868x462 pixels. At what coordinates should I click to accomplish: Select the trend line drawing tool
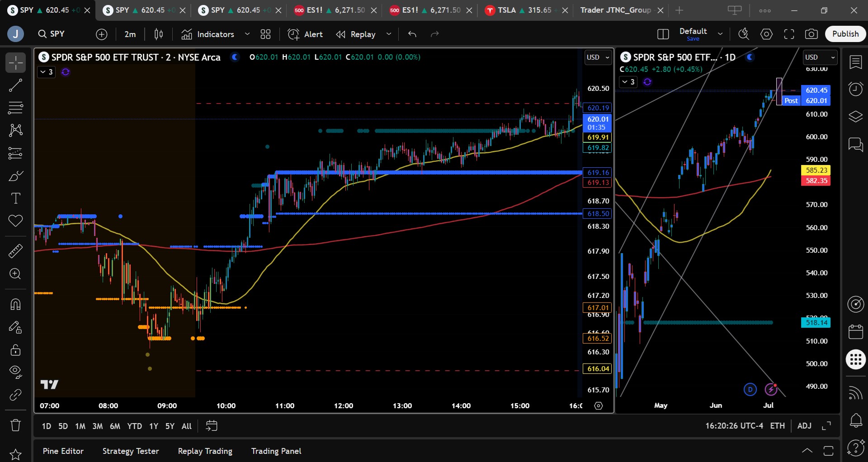[x=15, y=85]
